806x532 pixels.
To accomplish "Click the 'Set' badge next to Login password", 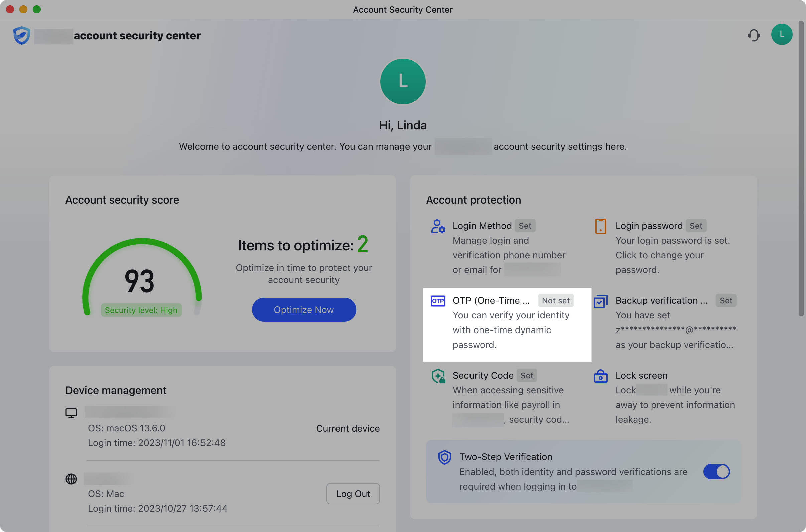I will click(x=696, y=226).
